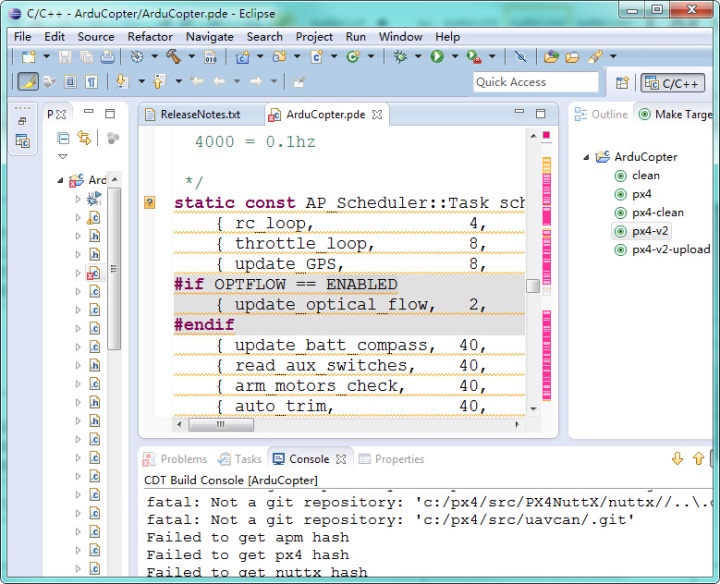Click the build configuration gear icon
This screenshot has width=720, height=584.
137,56
